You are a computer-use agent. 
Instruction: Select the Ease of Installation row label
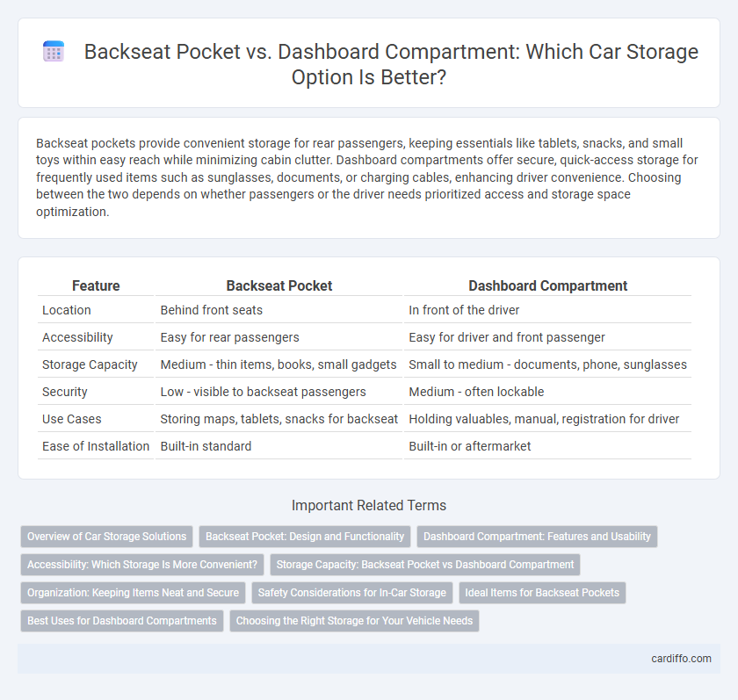pos(96,446)
